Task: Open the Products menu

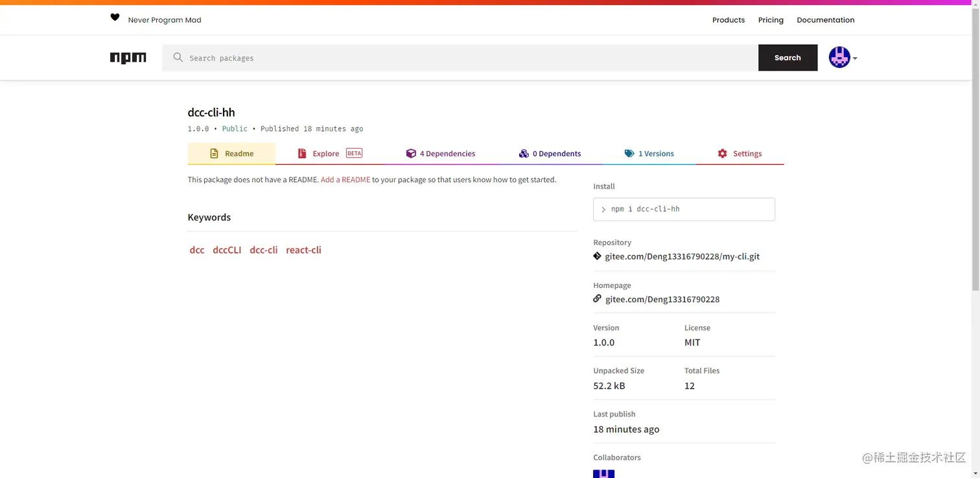Action: [729, 20]
